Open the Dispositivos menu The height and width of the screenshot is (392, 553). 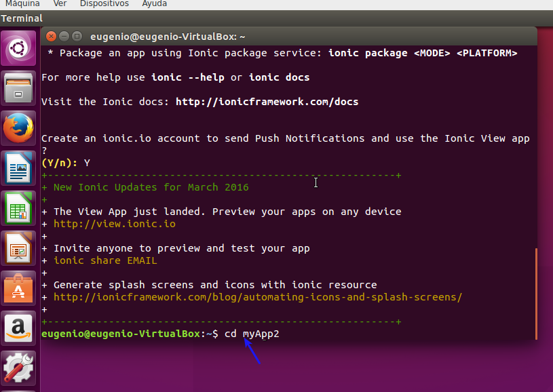[104, 4]
